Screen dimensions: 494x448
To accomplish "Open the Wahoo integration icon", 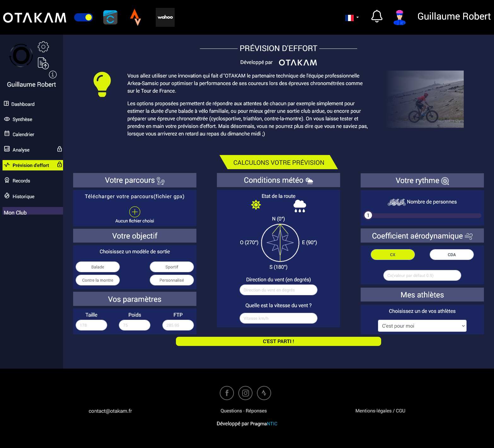I will pos(165,17).
